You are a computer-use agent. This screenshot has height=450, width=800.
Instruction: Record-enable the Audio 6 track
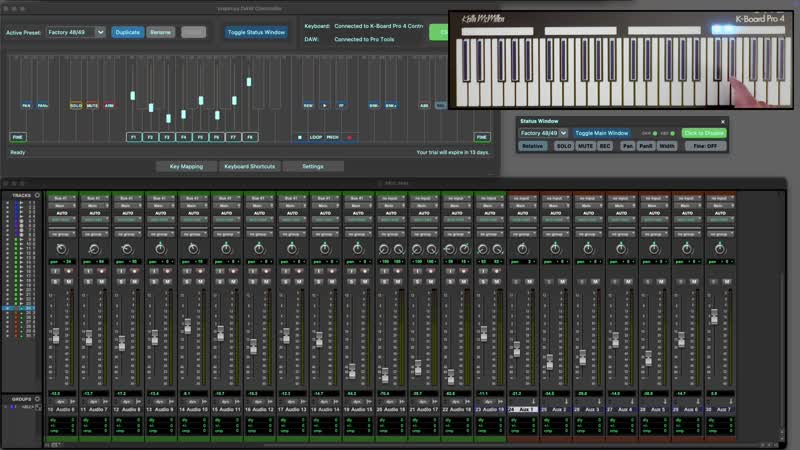pyautogui.click(x=68, y=271)
